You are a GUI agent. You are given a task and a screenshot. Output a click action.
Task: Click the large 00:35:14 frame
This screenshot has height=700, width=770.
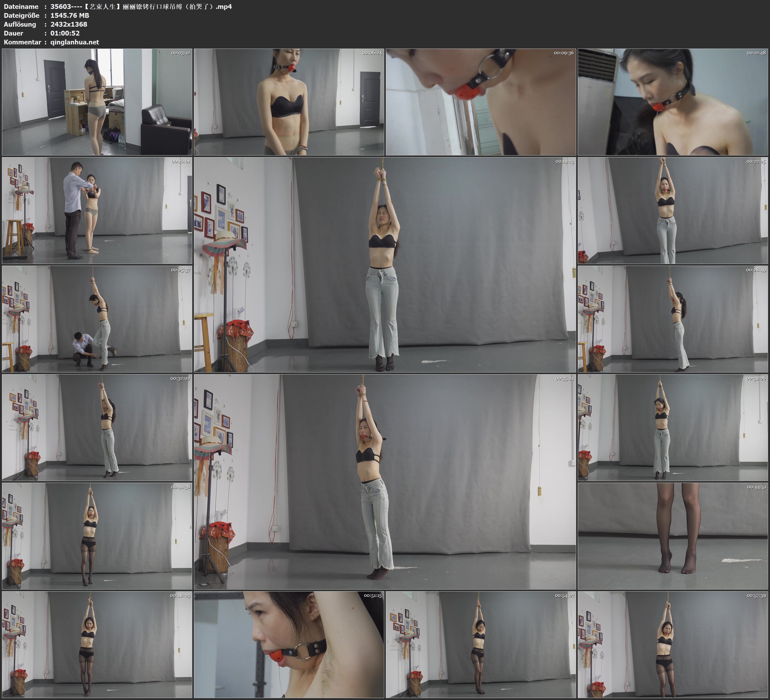385,481
